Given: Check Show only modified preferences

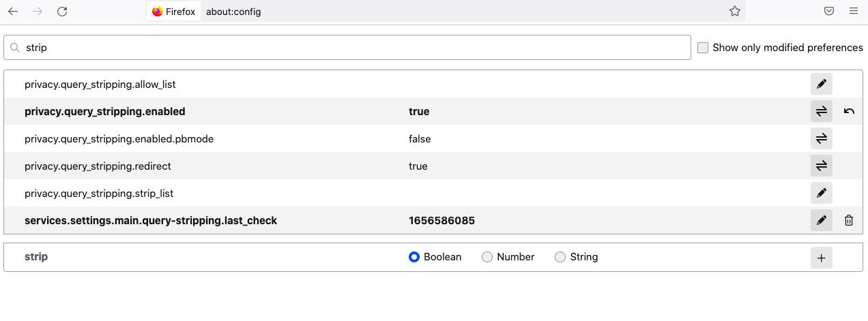Looking at the screenshot, I should coord(703,48).
